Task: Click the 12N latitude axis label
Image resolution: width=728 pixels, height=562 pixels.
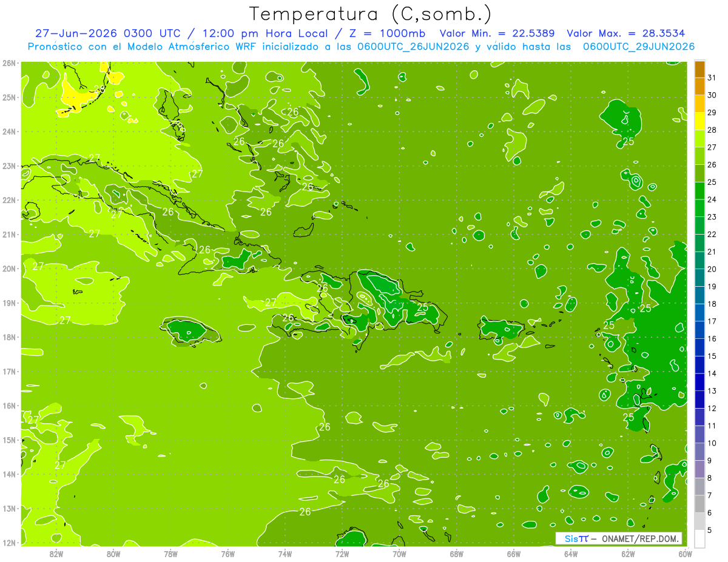Action: pyautogui.click(x=9, y=543)
